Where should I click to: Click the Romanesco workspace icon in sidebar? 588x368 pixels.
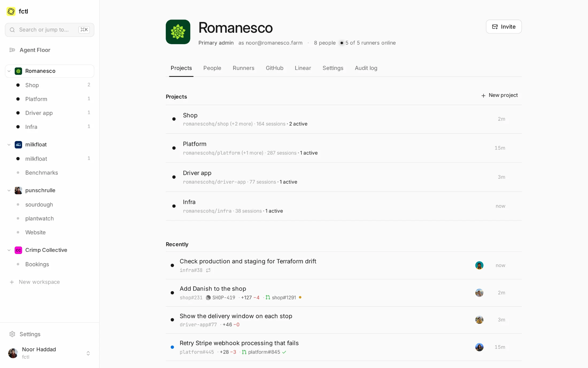[18, 71]
